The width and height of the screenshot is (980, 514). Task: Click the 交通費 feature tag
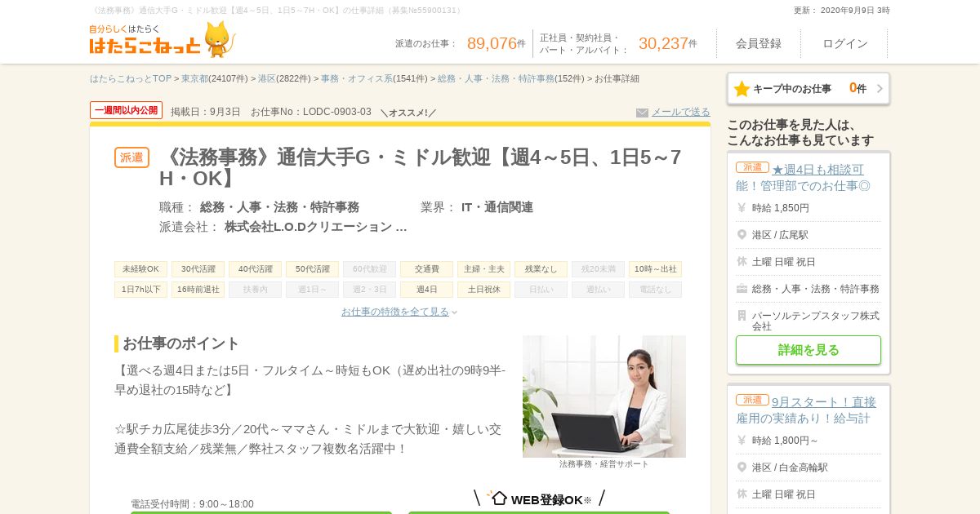tap(426, 269)
